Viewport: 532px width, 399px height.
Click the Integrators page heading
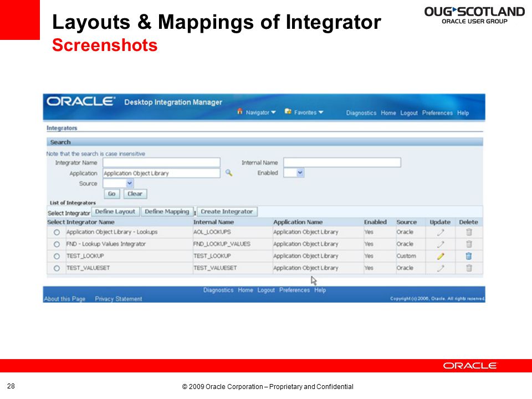[x=62, y=128]
